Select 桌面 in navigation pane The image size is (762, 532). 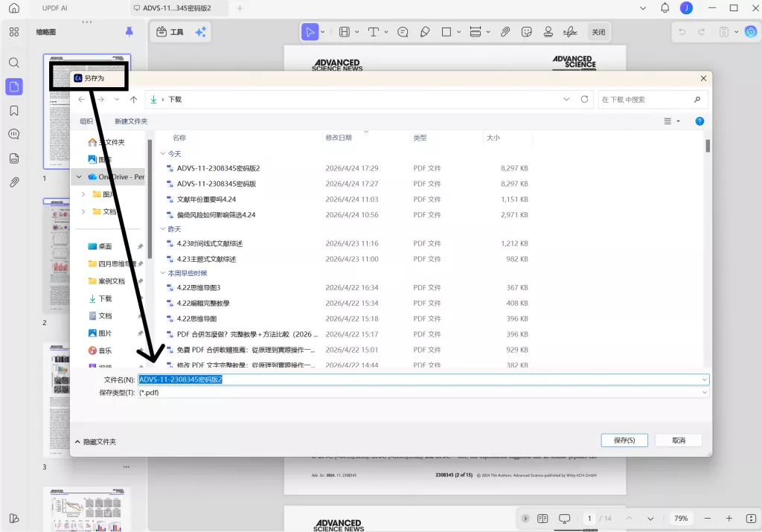105,246
